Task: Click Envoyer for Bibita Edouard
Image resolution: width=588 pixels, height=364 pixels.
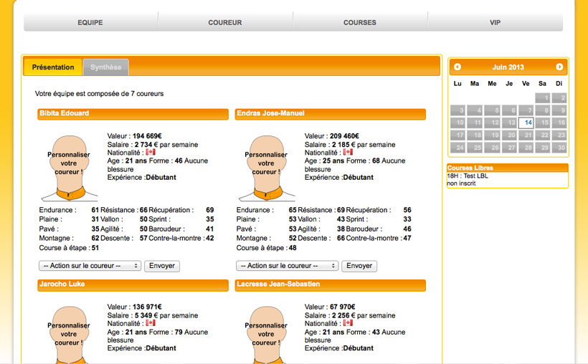Action: pyautogui.click(x=162, y=266)
